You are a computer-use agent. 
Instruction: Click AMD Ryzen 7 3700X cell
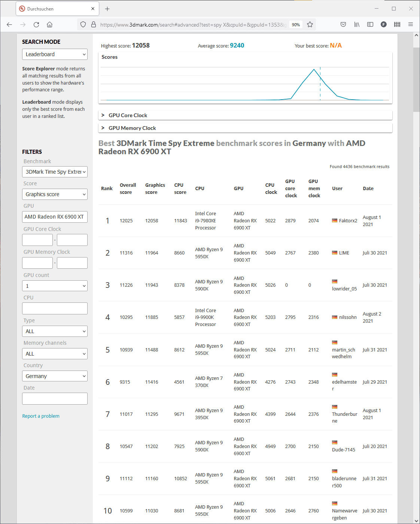pos(209,382)
